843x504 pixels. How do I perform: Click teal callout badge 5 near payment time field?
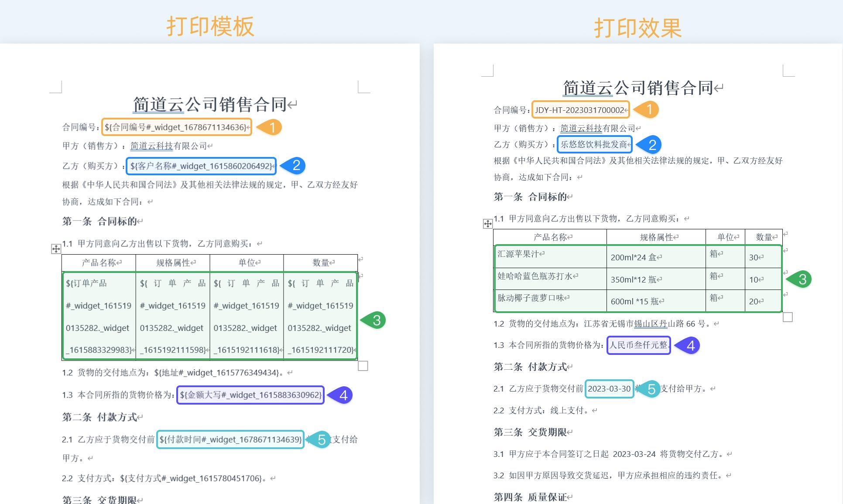(x=322, y=440)
